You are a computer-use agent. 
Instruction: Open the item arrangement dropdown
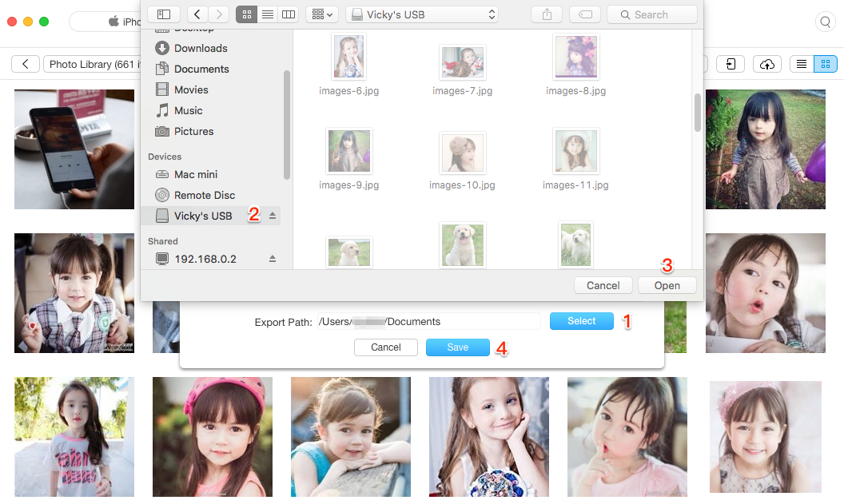[322, 14]
